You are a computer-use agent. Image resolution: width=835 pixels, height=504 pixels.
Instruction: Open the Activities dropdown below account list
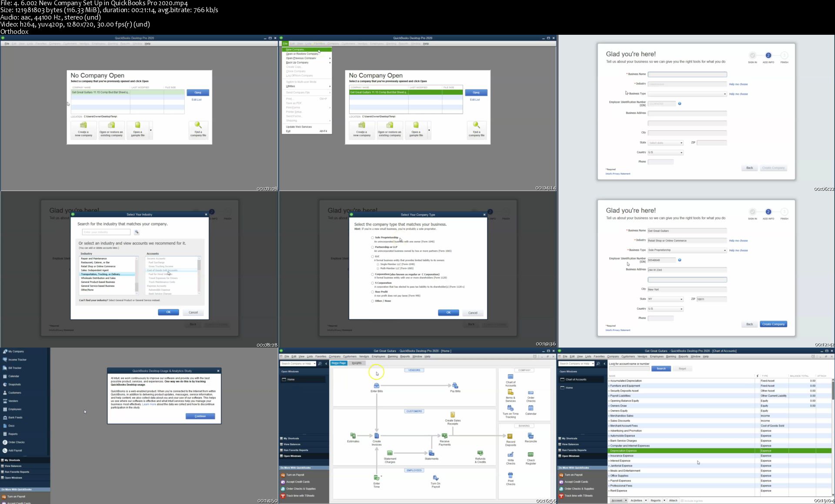(638, 501)
